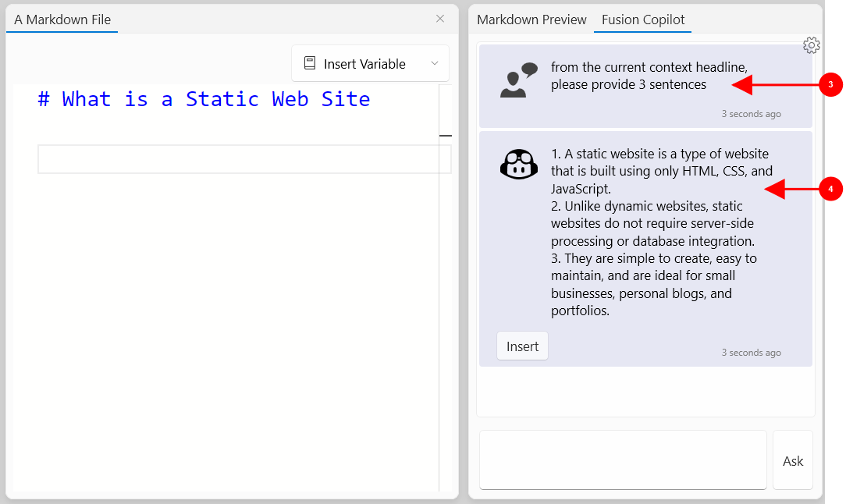Click the red annotation marker numbered 3
Screen dimensions: 846x504
[x=830, y=84]
